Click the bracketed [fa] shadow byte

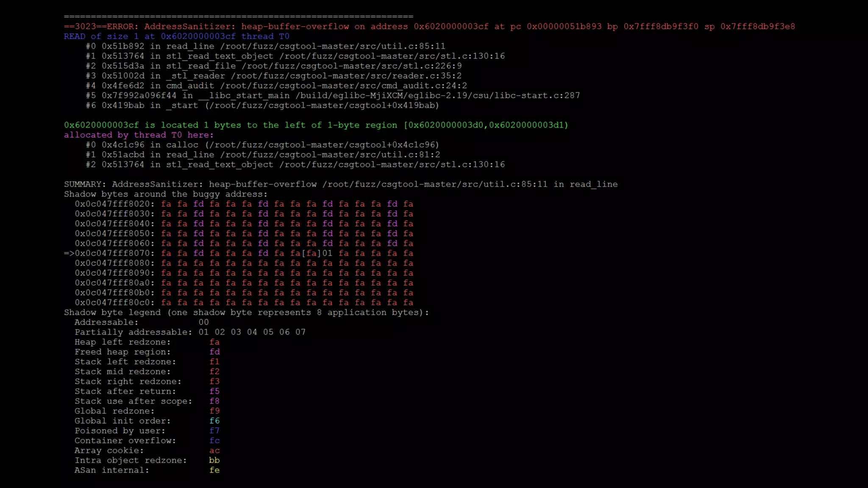coord(312,253)
